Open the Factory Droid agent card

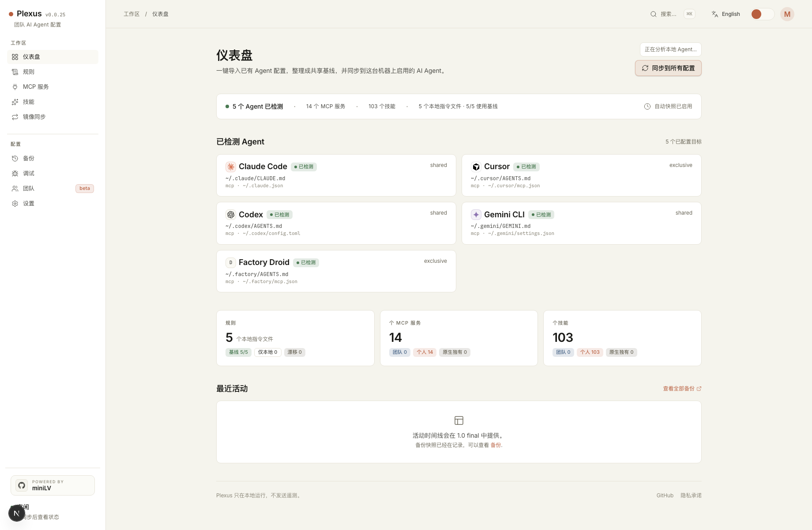coord(336,271)
